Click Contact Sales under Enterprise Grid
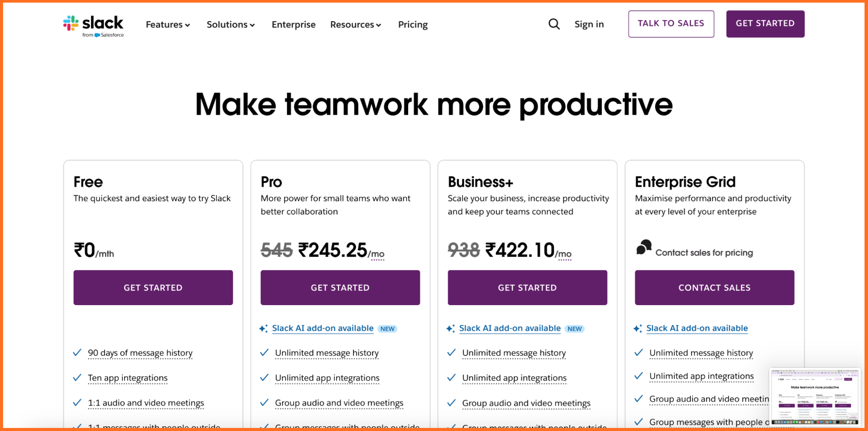The height and width of the screenshot is (431, 868). [x=714, y=287]
